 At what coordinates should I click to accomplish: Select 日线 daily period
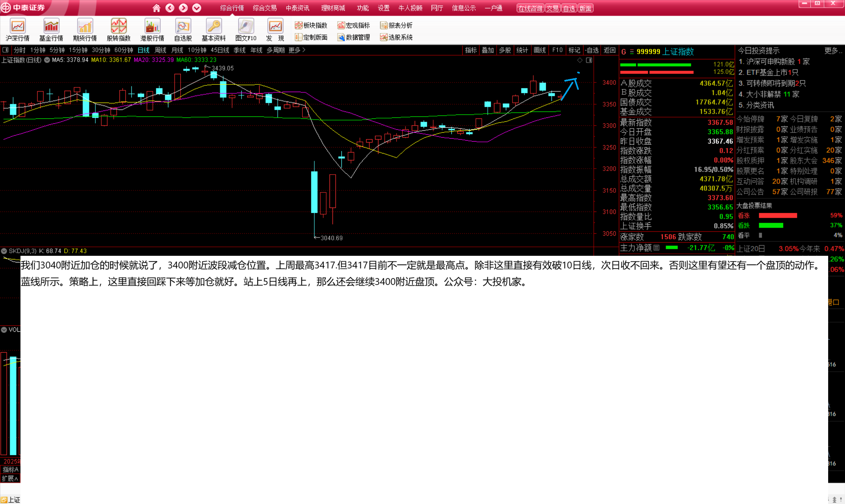[143, 50]
